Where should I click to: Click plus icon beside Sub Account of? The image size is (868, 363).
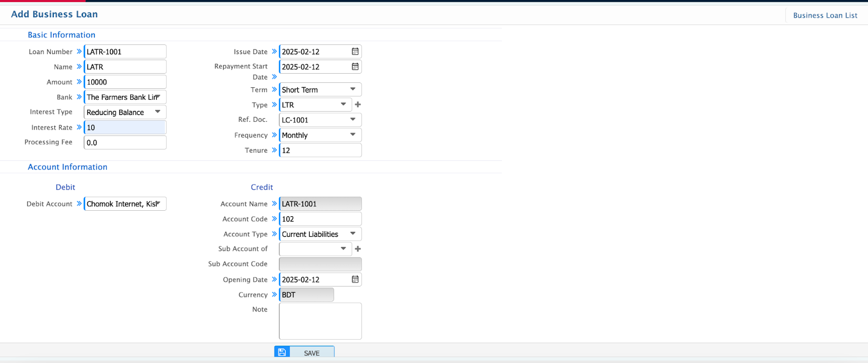[358, 249]
